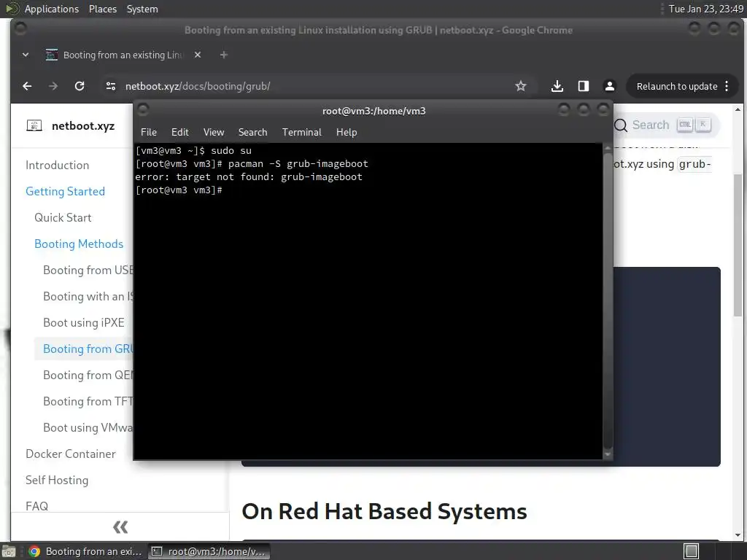This screenshot has height=560, width=747.
Task: Click the terminal vertical scrollbar
Action: pos(608,300)
